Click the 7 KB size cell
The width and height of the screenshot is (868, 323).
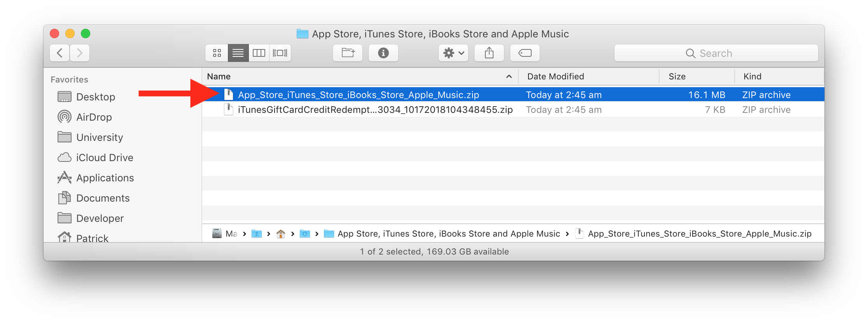(715, 110)
